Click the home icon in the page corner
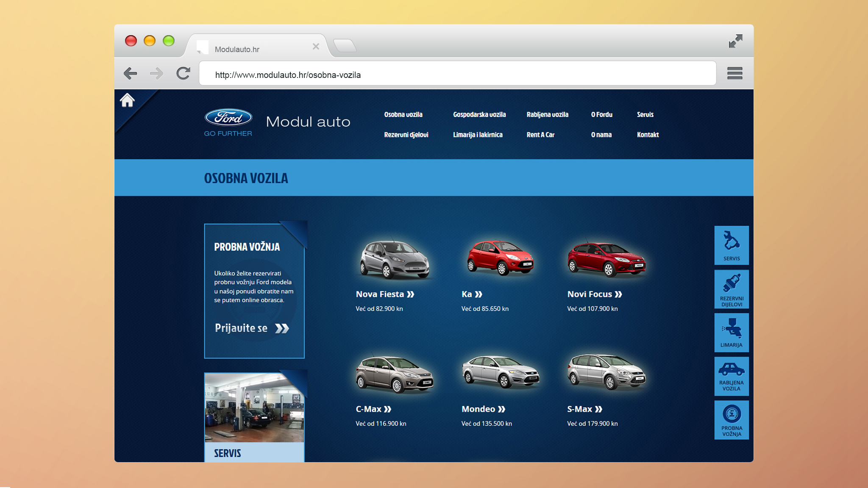This screenshot has width=868, height=488. coord(127,100)
